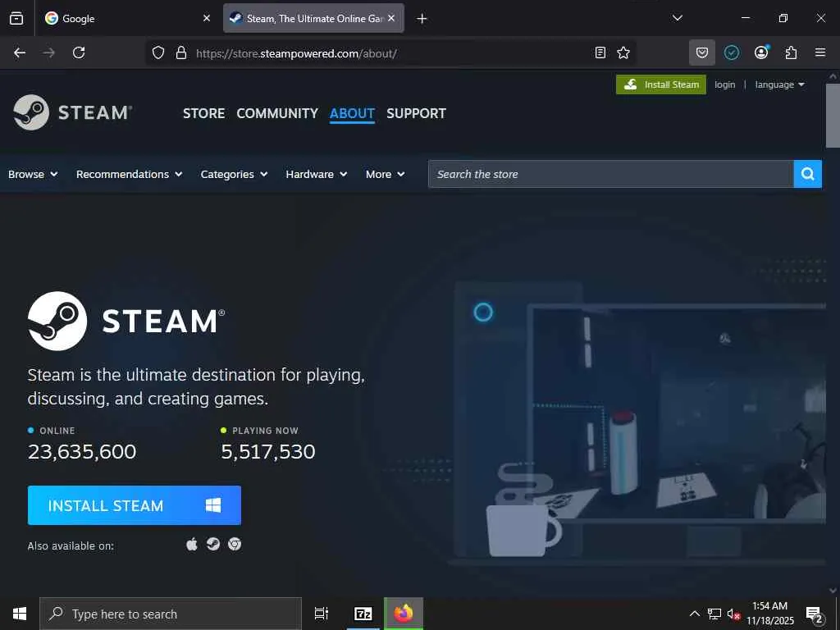
Task: Go back to the previous page
Action: 20,52
